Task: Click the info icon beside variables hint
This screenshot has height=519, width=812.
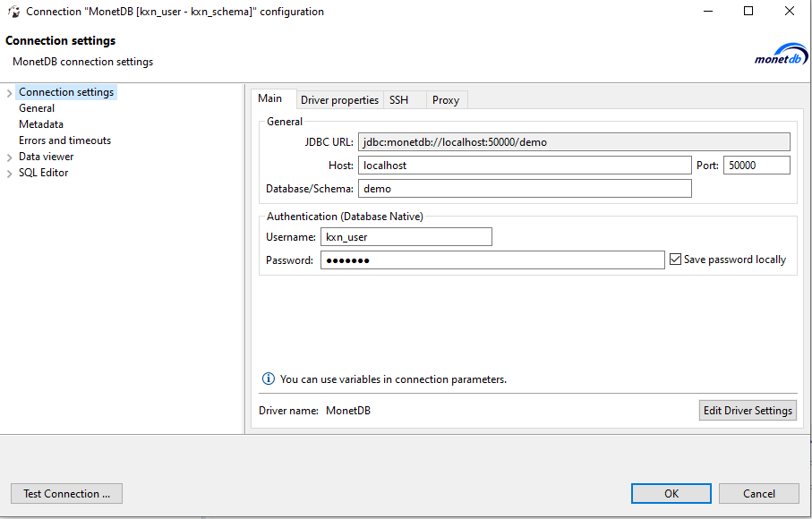Action: [x=269, y=379]
